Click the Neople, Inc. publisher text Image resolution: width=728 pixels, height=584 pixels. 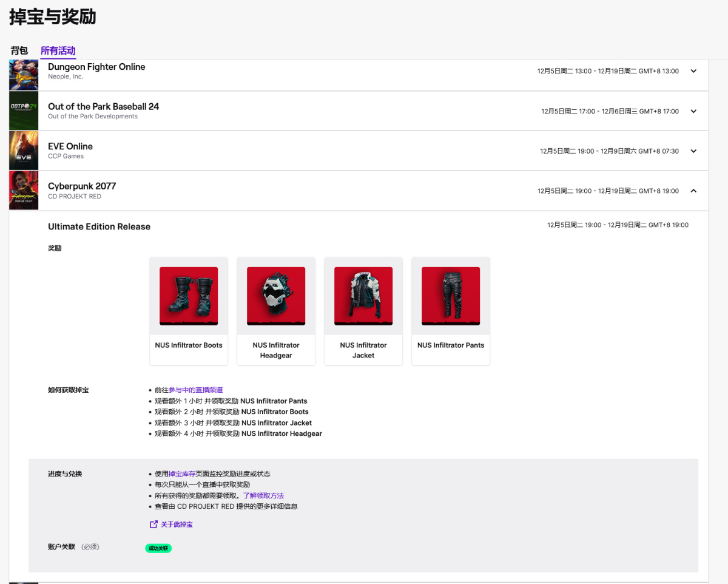[66, 76]
